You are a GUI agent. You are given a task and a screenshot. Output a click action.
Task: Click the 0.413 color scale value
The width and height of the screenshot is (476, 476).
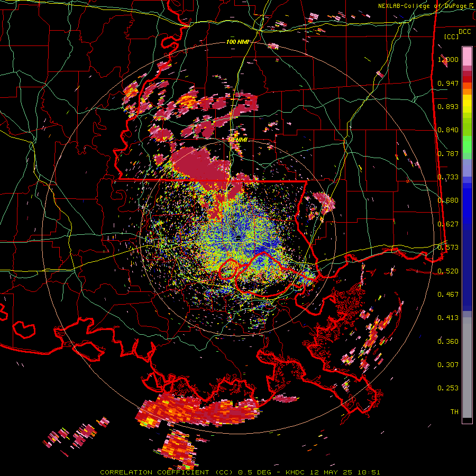pyautogui.click(x=448, y=318)
